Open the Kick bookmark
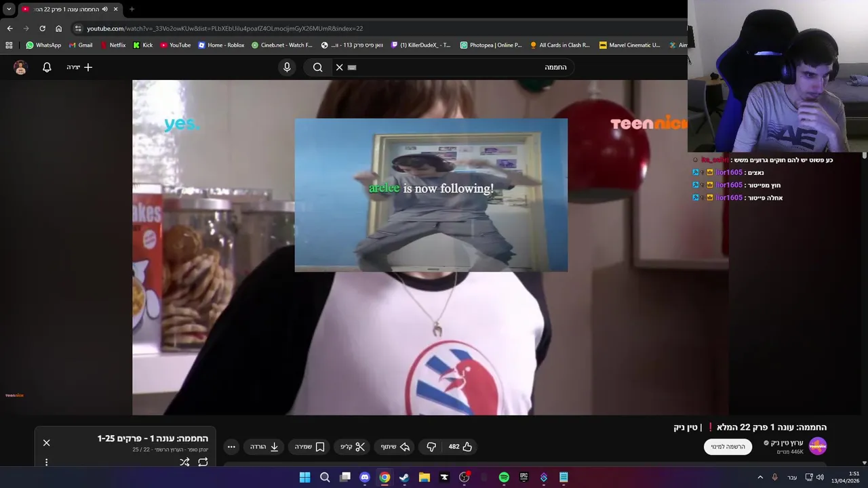 coord(142,45)
